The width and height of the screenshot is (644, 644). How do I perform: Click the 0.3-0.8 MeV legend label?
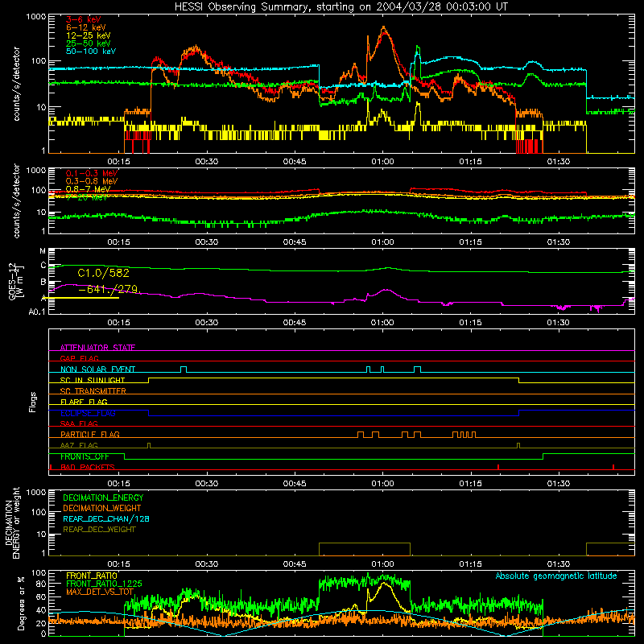coord(92,181)
